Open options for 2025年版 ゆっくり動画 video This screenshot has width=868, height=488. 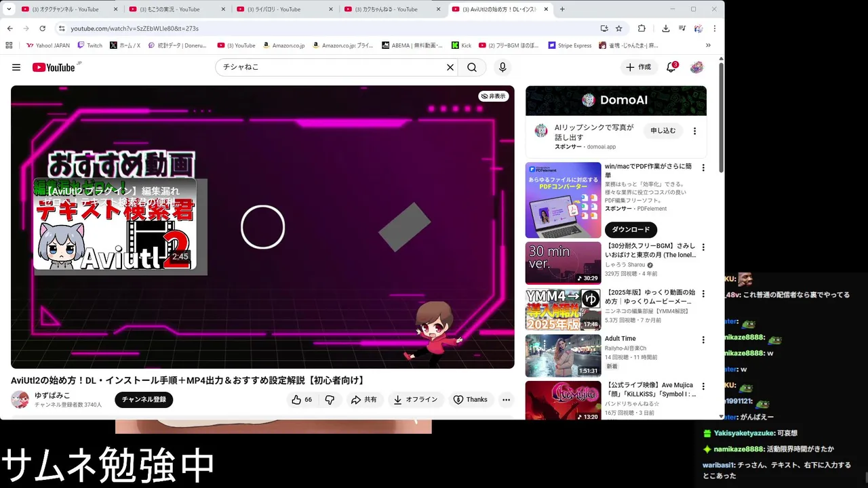(703, 294)
